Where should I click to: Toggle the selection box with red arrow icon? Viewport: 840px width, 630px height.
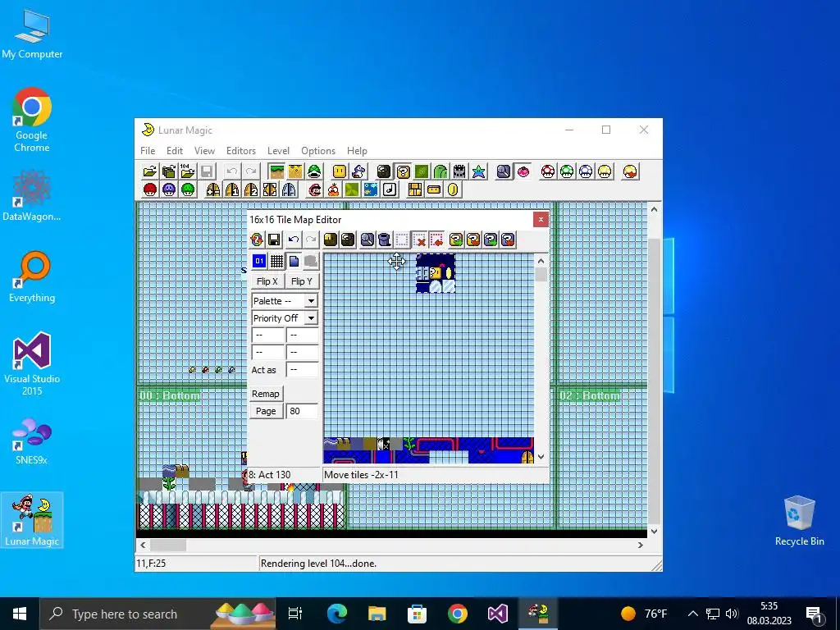click(x=437, y=240)
